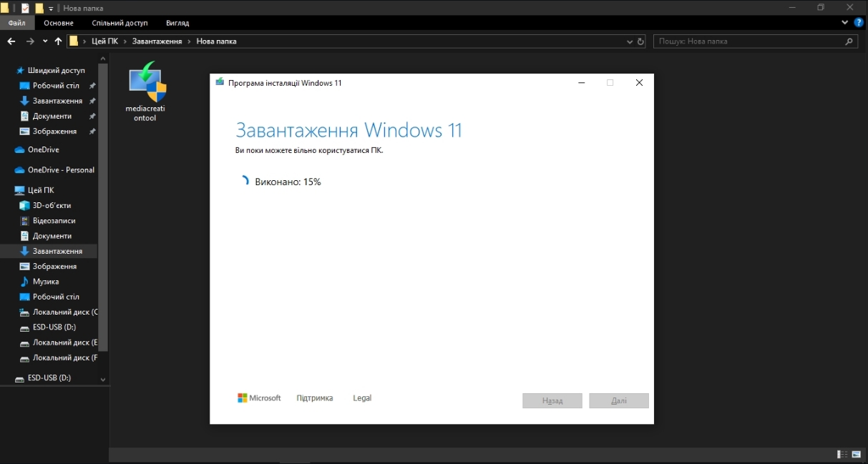Click the New folder icon in Explorer title bar
868x464 pixels.
tap(39, 8)
